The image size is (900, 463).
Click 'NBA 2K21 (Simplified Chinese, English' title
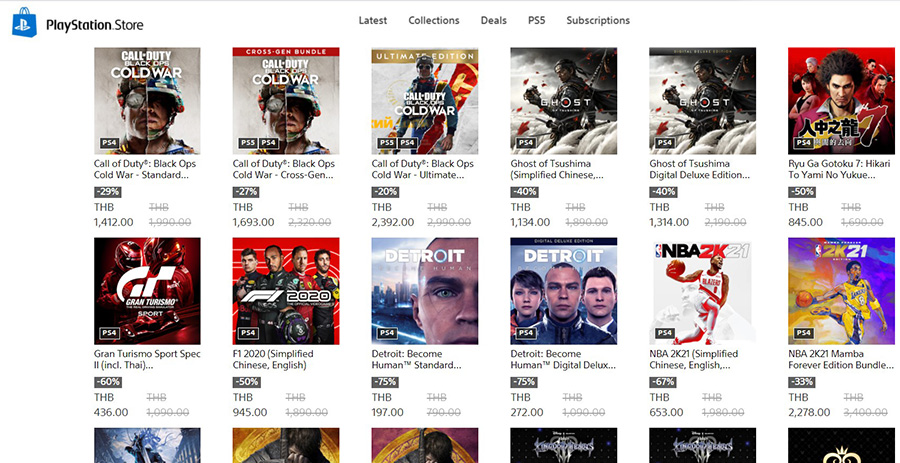[x=693, y=359]
